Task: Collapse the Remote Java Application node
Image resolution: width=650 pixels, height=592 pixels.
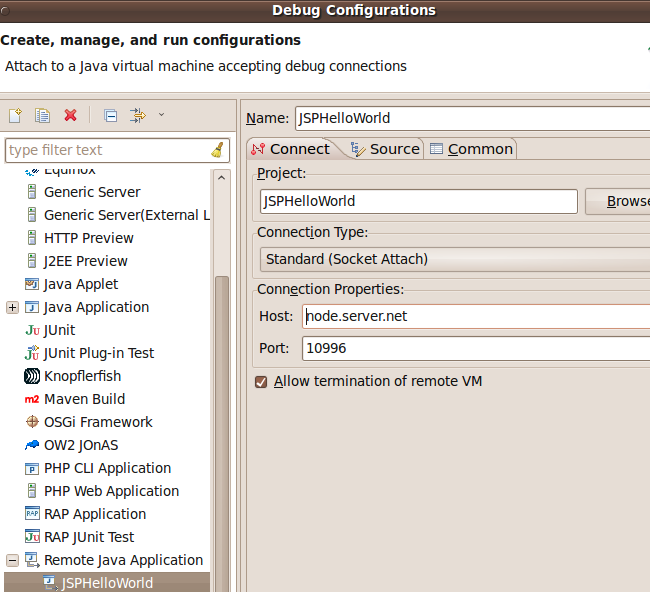Action: pos(12,560)
